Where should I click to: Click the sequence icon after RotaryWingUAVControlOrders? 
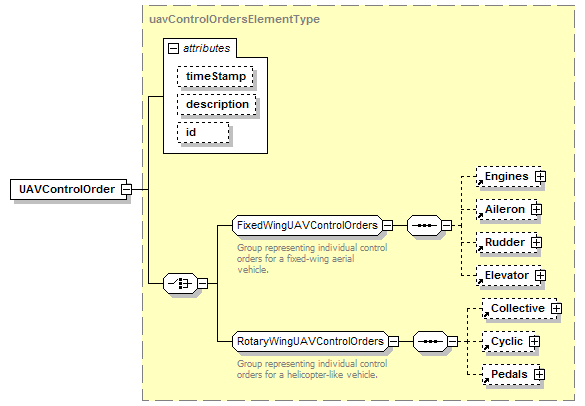pyautogui.click(x=430, y=341)
